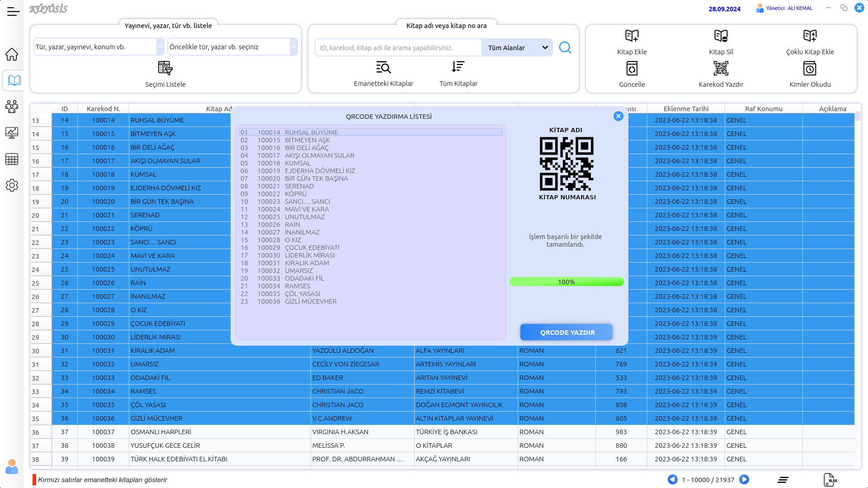
Task: Click the Seçimi Listele icon
Action: (165, 68)
